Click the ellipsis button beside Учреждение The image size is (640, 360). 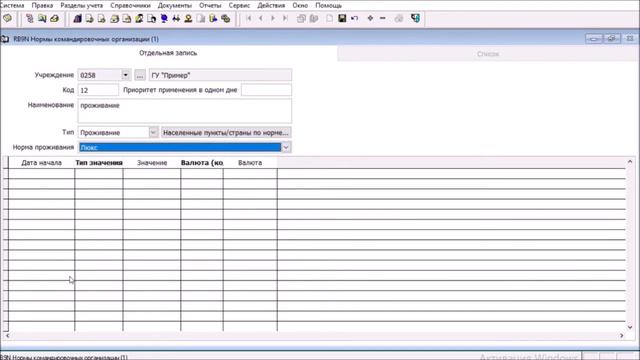[x=140, y=75]
